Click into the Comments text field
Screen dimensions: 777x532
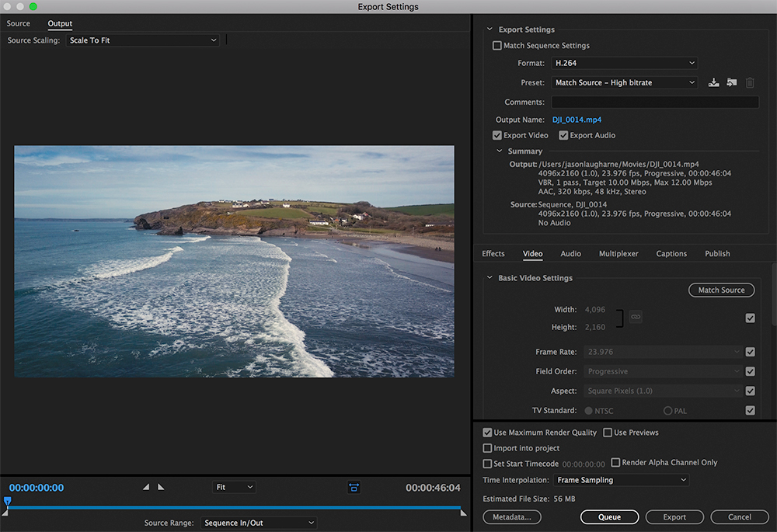pos(654,103)
